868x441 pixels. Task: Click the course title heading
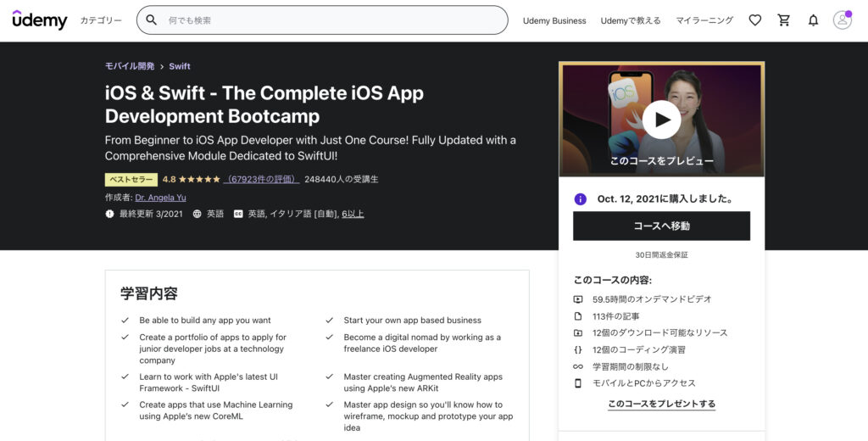click(x=264, y=104)
